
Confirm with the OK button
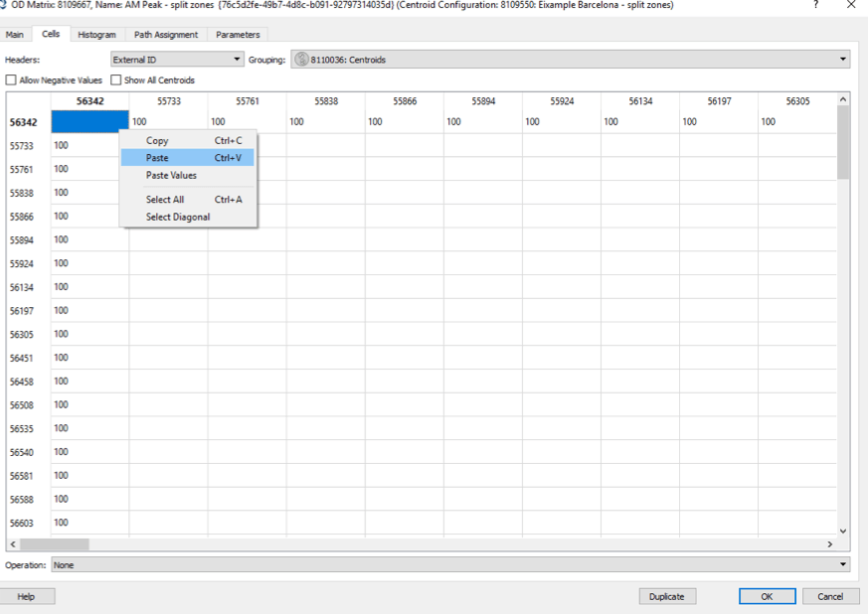(768, 596)
